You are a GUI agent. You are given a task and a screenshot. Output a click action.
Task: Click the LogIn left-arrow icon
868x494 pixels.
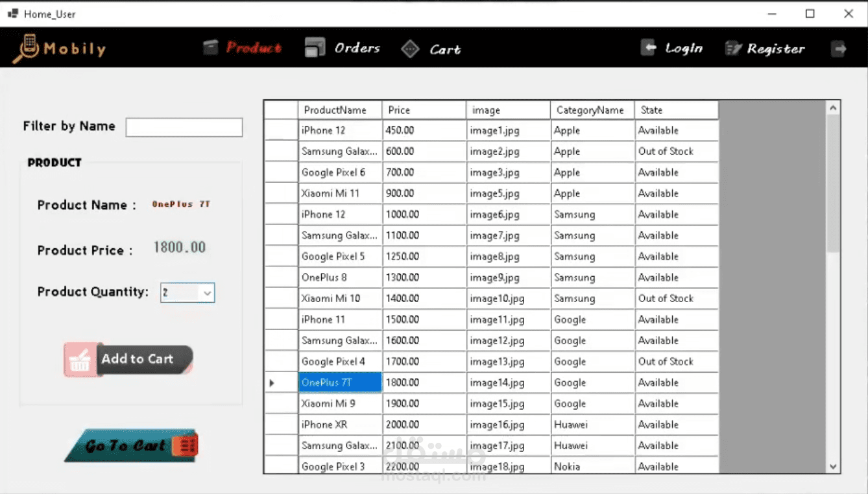point(647,47)
